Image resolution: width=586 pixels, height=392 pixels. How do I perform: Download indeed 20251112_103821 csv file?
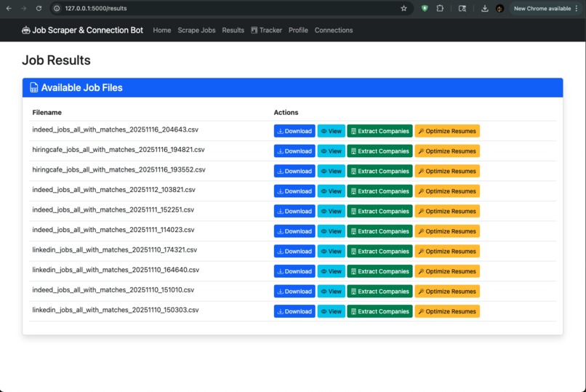pos(294,191)
